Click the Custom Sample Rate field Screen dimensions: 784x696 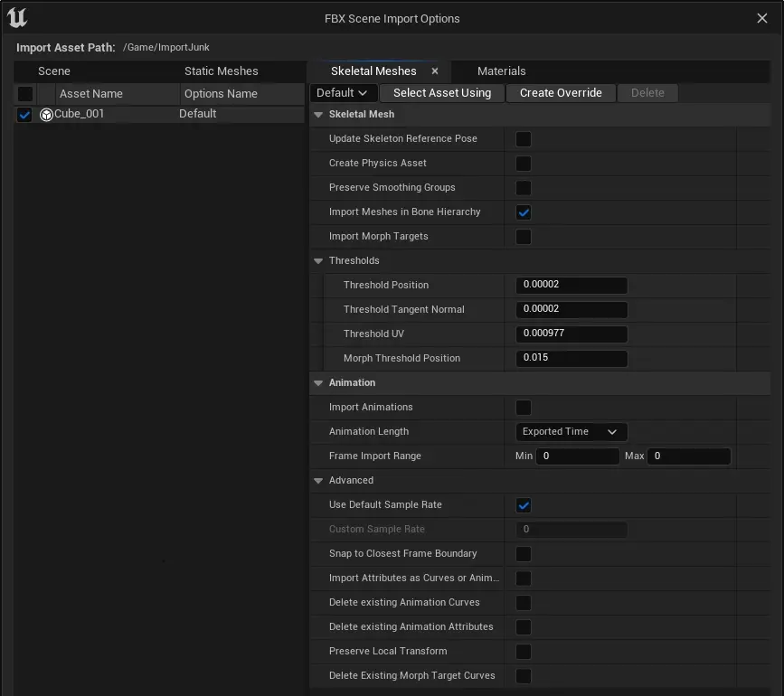coord(571,530)
